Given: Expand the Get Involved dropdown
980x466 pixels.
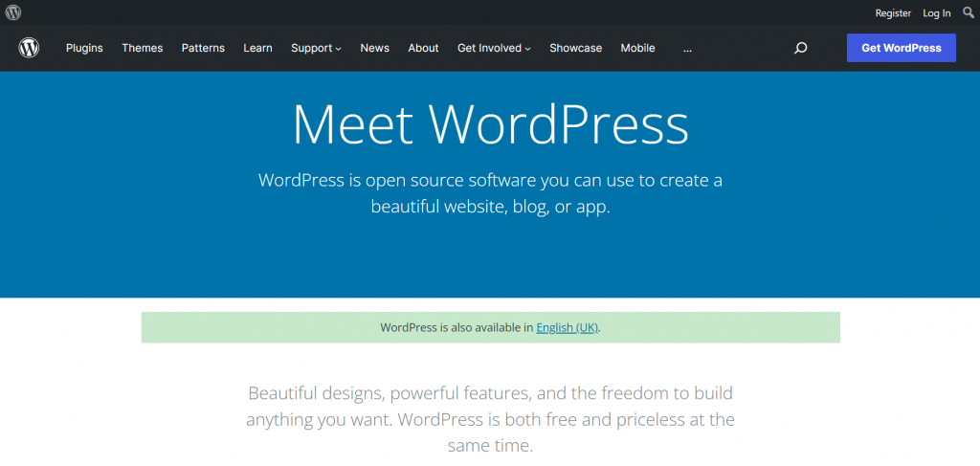Looking at the screenshot, I should point(495,48).
